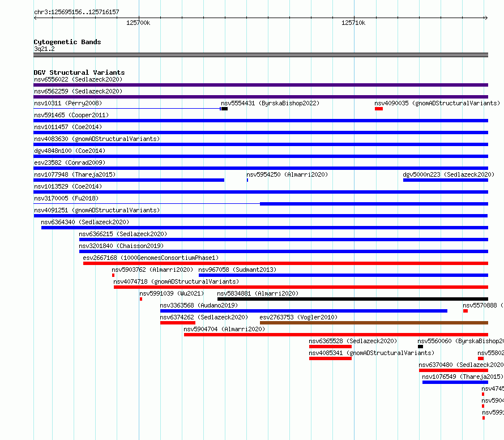Click the 125710k ruler tick label
504x440 pixels.
click(x=353, y=23)
